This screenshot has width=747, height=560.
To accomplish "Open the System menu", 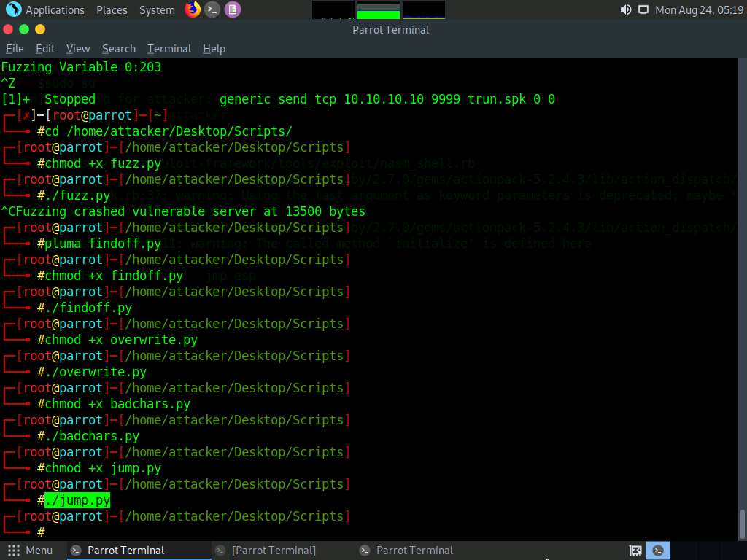I will click(157, 10).
